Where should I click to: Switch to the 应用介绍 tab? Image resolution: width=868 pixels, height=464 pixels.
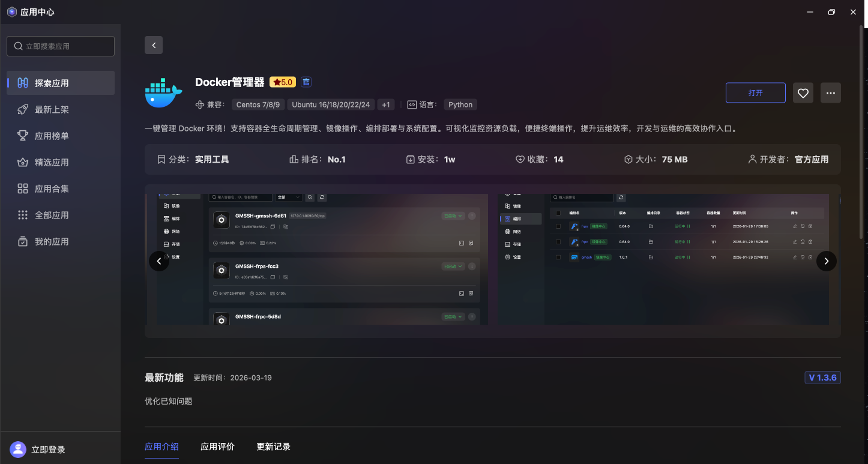coord(162,447)
